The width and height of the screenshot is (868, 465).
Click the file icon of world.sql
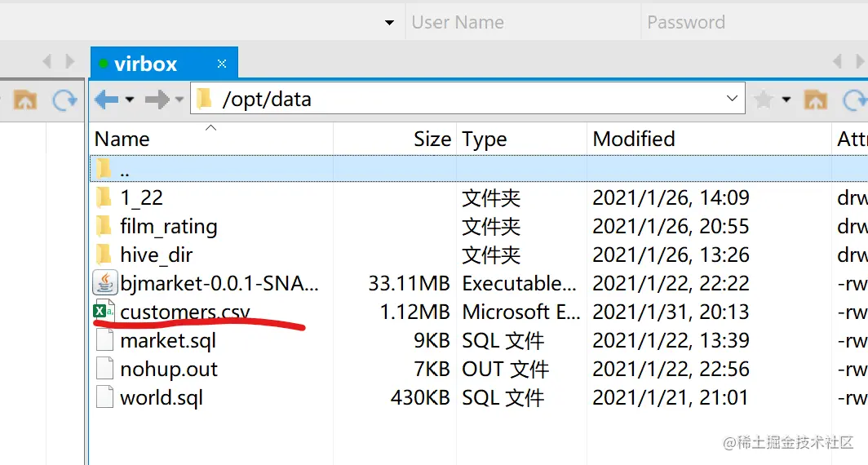104,397
